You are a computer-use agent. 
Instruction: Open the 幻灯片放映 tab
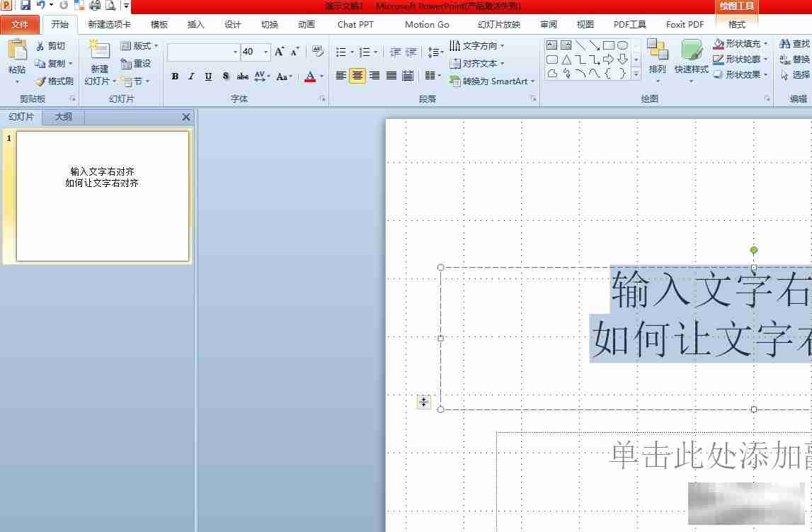[x=500, y=24]
